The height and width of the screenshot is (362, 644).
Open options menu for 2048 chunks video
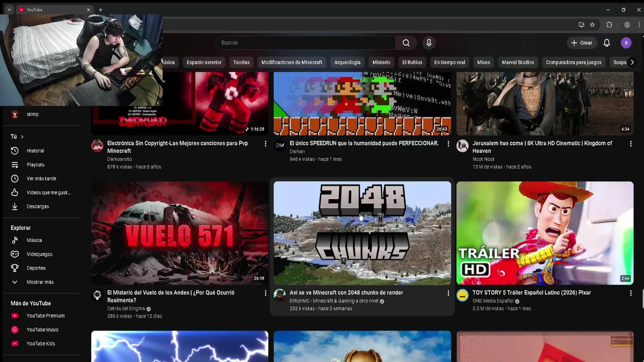point(448,293)
